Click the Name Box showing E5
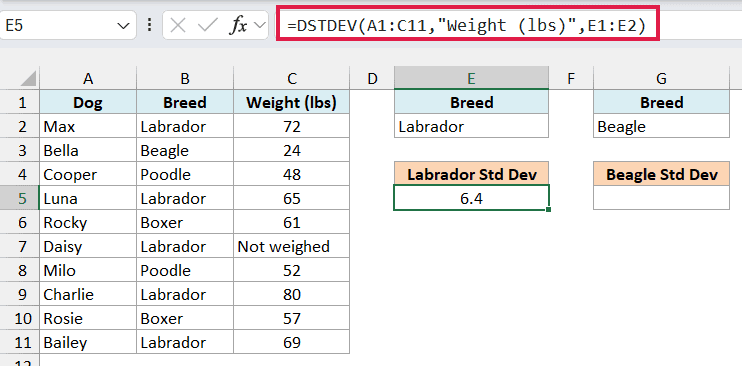 click(x=68, y=26)
